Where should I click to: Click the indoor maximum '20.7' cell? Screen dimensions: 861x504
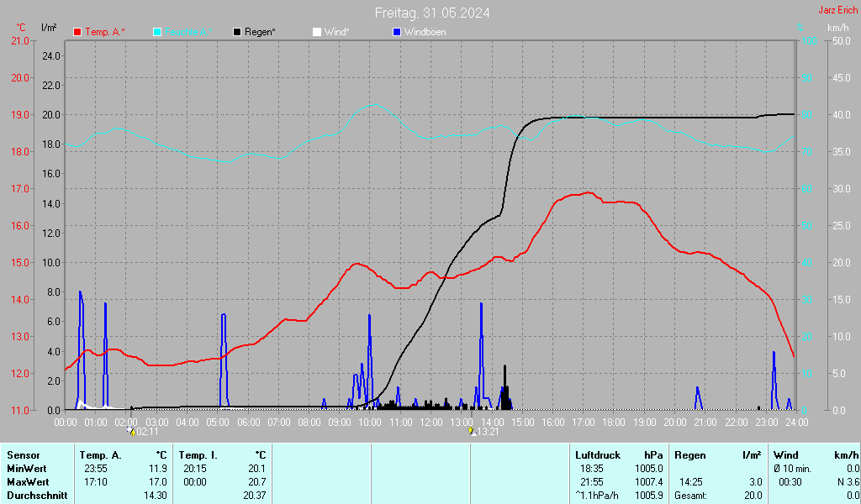pos(257,482)
